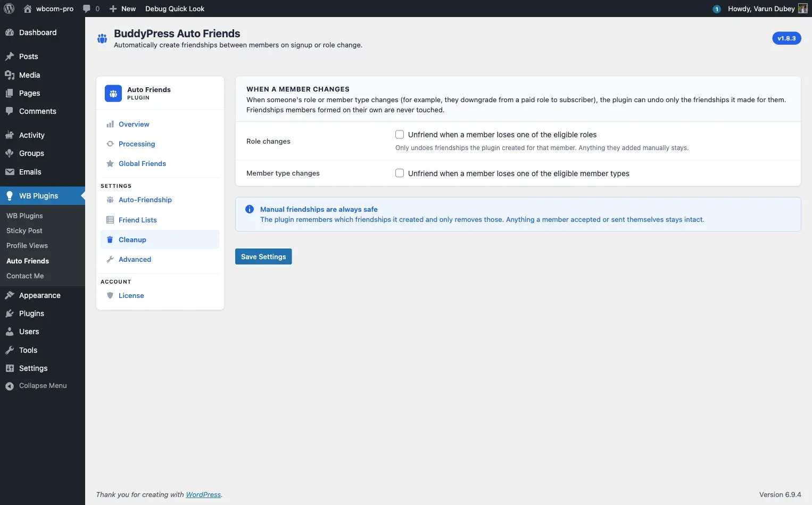Image resolution: width=812 pixels, height=505 pixels.
Task: Open the wbcom-pro site home icon
Action: [28, 9]
